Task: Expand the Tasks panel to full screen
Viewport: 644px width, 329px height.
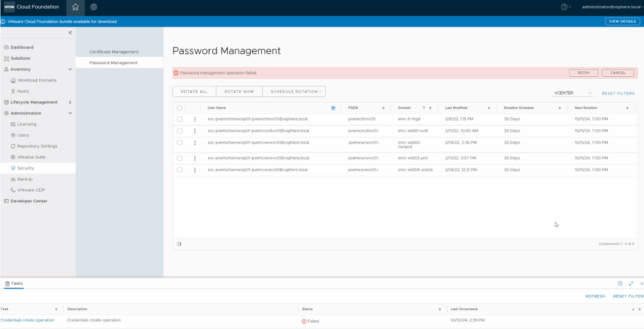Action: tap(631, 284)
